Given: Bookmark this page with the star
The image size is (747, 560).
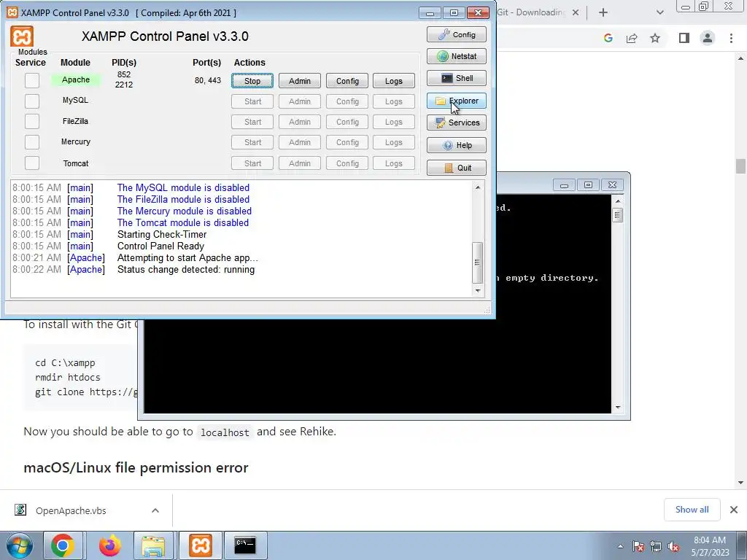Looking at the screenshot, I should (655, 38).
